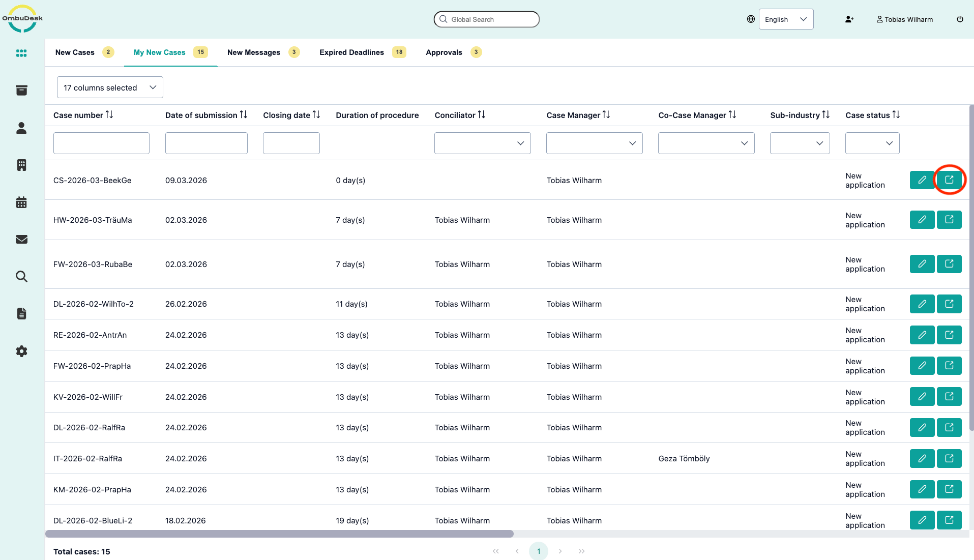Open the English language dropdown
The image size is (974, 560).
click(786, 19)
